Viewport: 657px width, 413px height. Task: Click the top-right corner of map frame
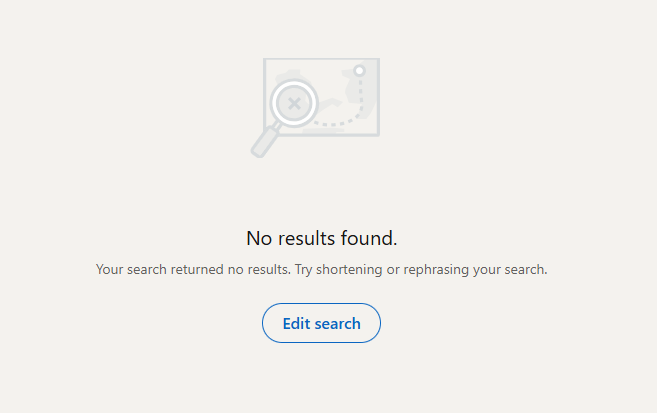point(378,60)
